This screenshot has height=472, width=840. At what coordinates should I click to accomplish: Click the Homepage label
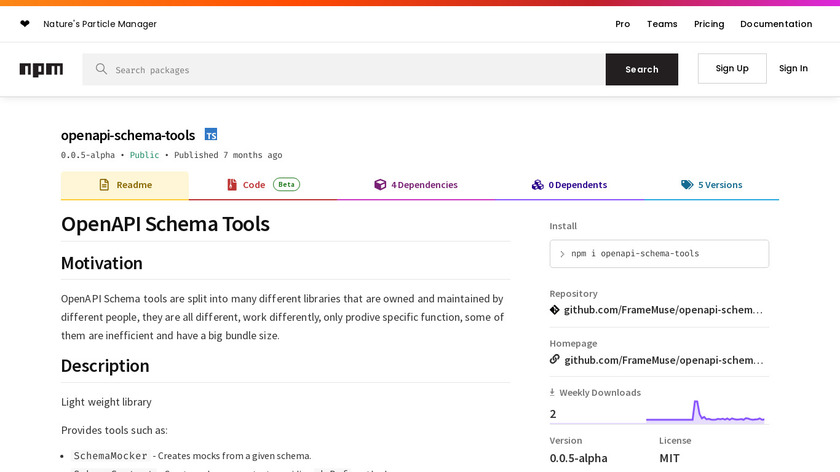573,343
